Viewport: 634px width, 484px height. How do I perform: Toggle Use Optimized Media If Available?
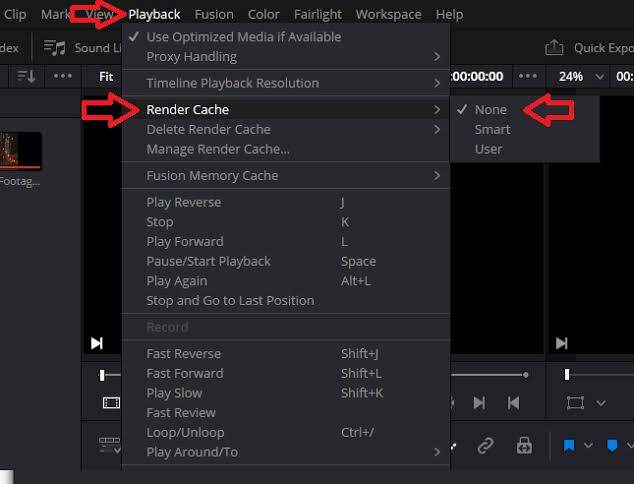pyautogui.click(x=286, y=37)
